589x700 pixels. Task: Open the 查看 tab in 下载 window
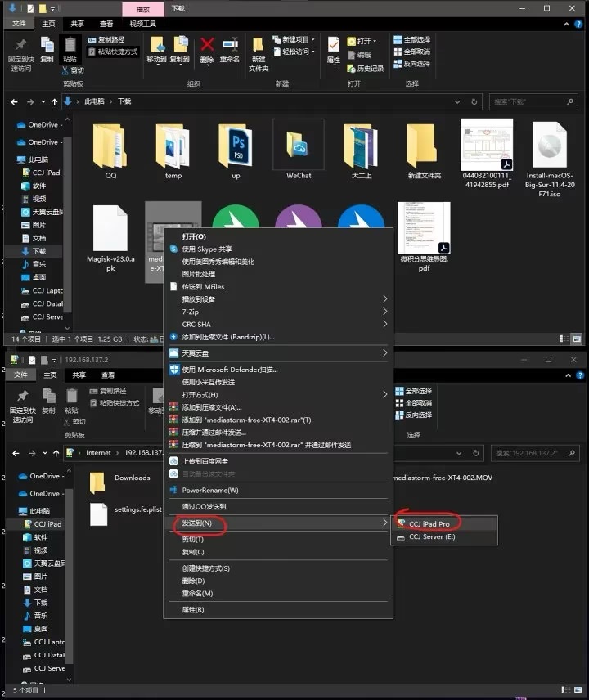(x=106, y=24)
